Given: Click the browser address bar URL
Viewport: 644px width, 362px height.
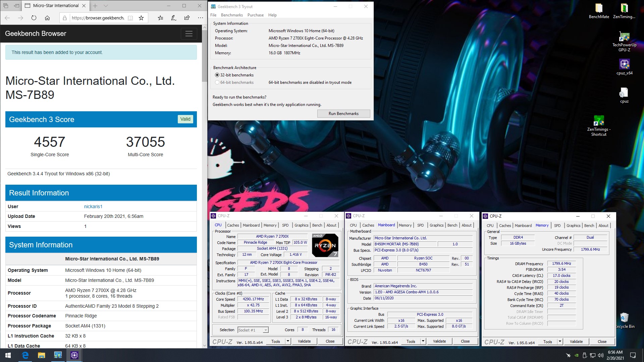Looking at the screenshot, I should pos(98,18).
